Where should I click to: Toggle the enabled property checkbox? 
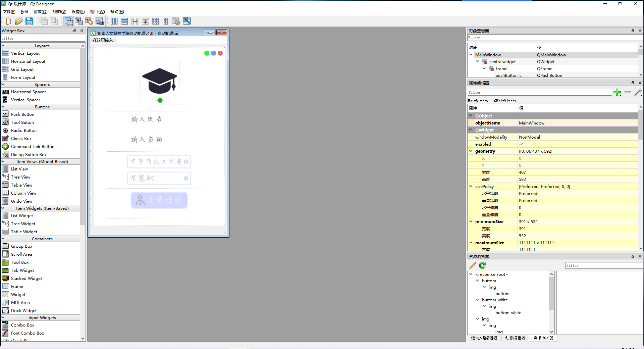pyautogui.click(x=521, y=144)
